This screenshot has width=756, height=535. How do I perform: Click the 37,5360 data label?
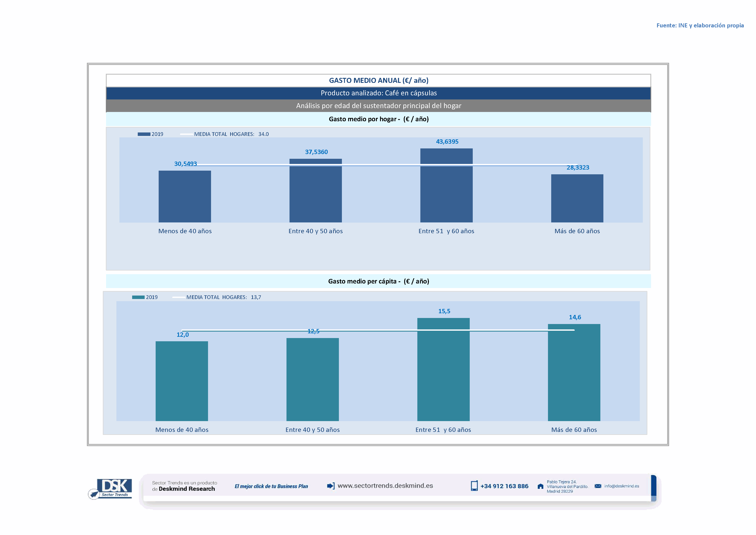click(316, 152)
